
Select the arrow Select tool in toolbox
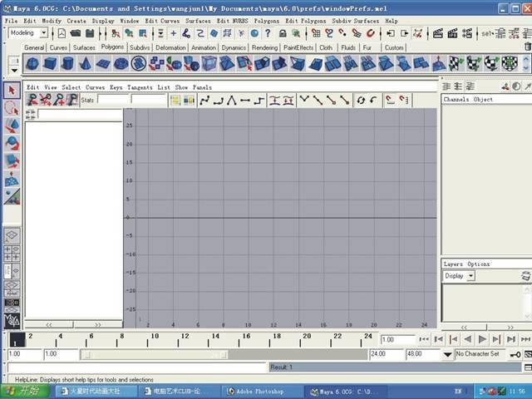12,90
